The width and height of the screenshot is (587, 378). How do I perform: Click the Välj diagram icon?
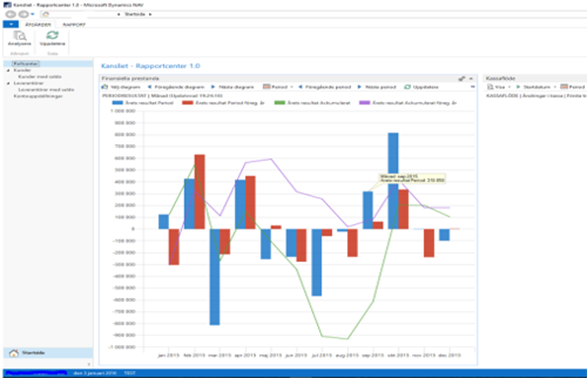coord(105,87)
